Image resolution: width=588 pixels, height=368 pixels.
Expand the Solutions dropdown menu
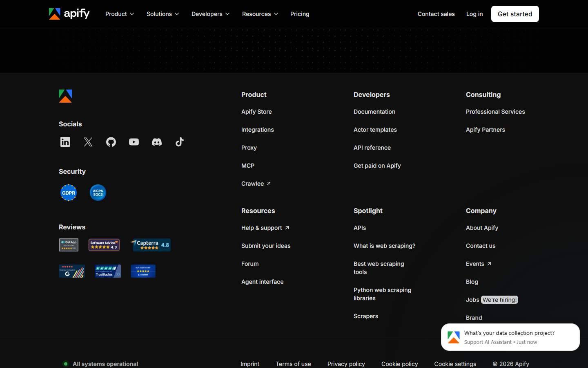163,14
